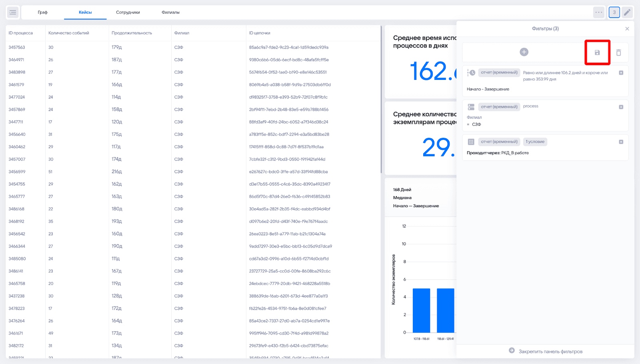Image resolution: width=640 pixels, height=364 pixels.
Task: Click the 107.8 - 118.61 histogram bar
Action: coord(421,310)
